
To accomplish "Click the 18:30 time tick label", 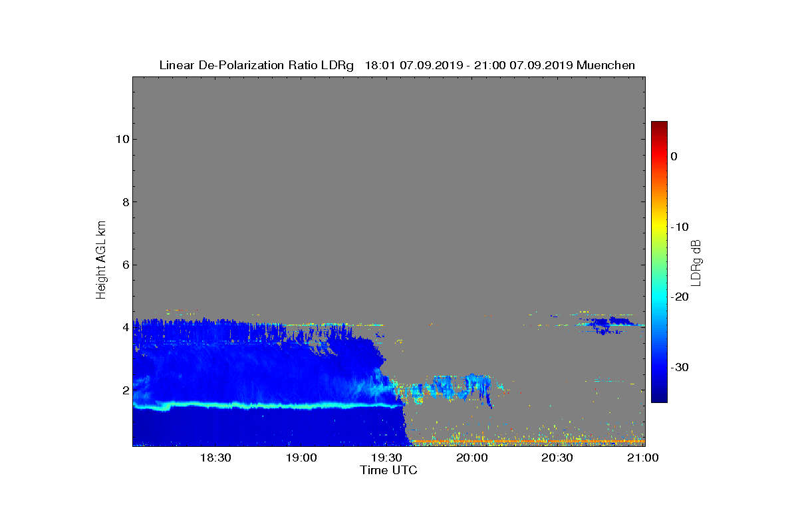I will pos(215,458).
